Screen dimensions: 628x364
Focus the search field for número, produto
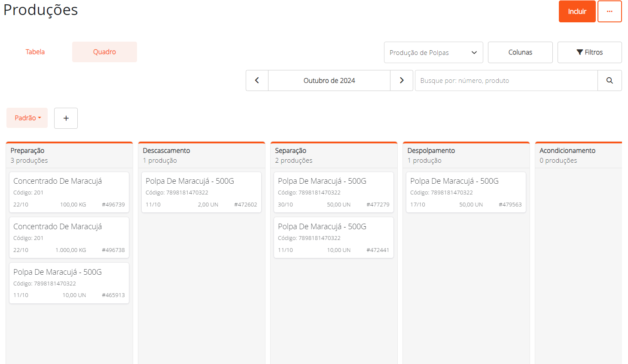pyautogui.click(x=506, y=80)
